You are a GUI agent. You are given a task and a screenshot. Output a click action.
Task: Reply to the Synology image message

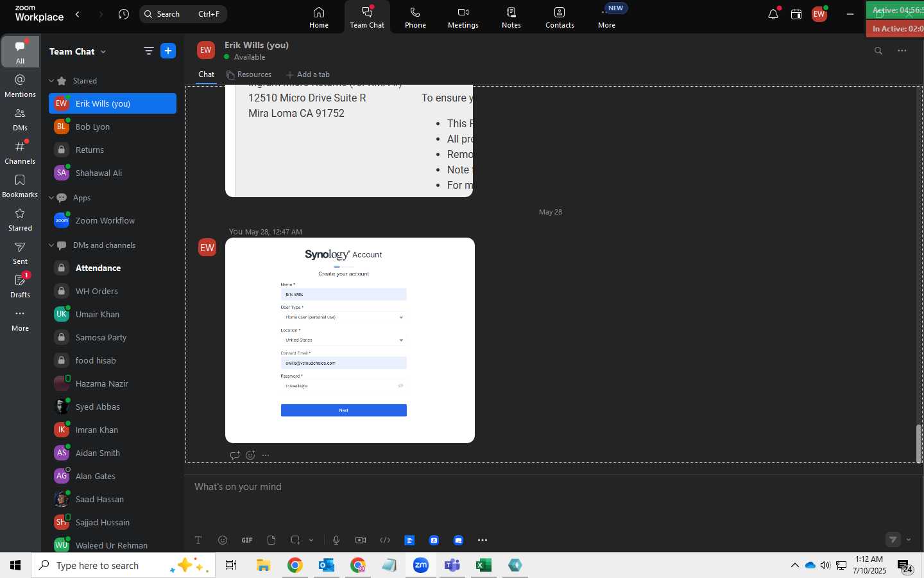pos(235,455)
